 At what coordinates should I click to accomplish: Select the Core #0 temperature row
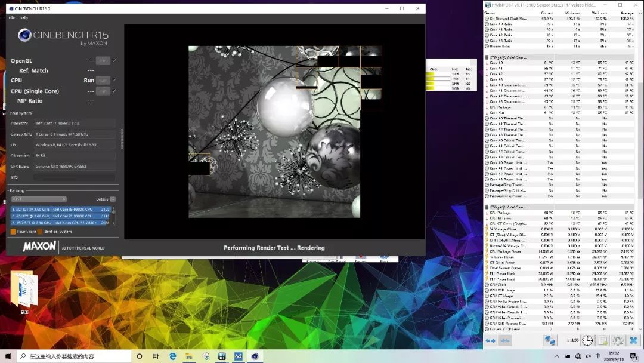(560, 63)
